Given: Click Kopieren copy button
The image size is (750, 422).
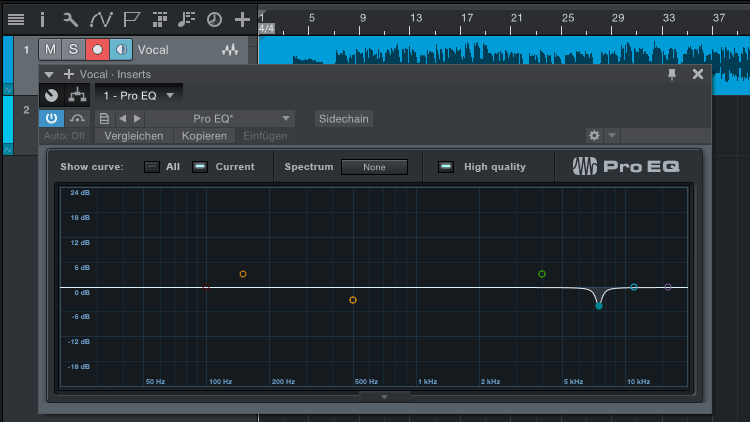Looking at the screenshot, I should pos(204,136).
